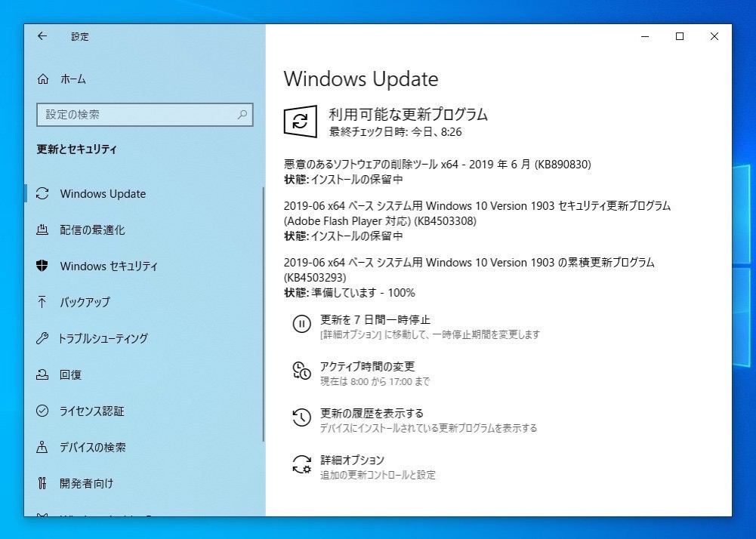
Task: Click 利用可能な更新プログラム heading
Action: pyautogui.click(x=409, y=114)
